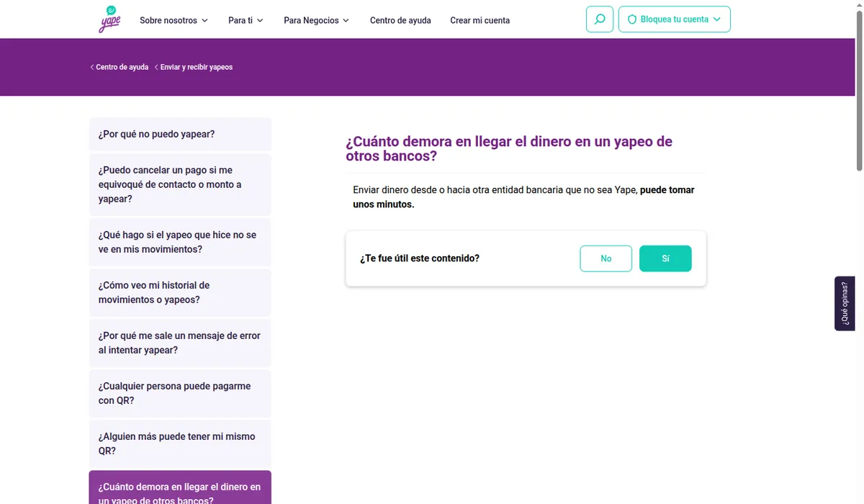Open the question about yapeo missing from movimientos
864x504 pixels.
(180, 242)
